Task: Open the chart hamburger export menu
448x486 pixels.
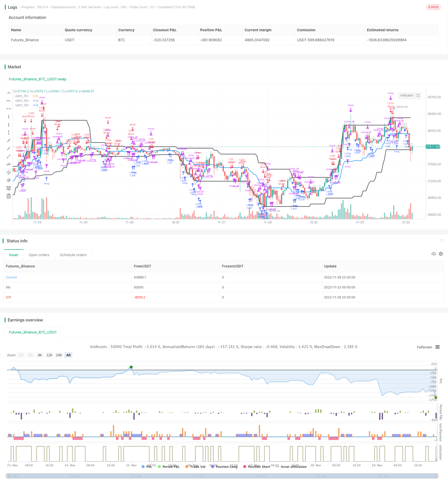Action: pos(437,347)
